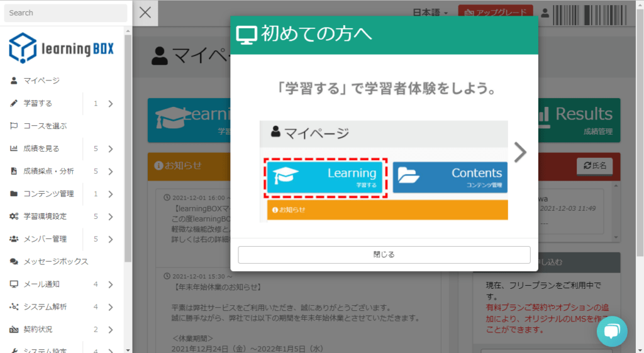The width and height of the screenshot is (644, 353).
Task: Click the open folder icon in Contents tile
Action: coord(408,175)
